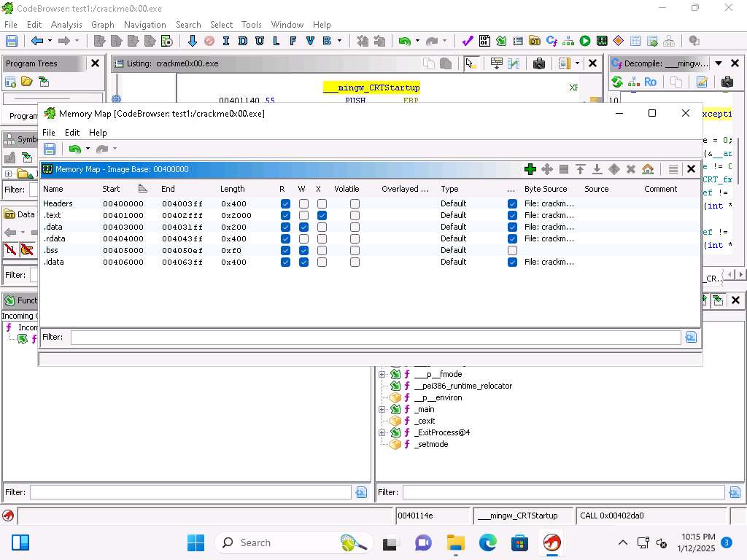Enable write permission for .text block
This screenshot has height=560, width=747.
point(303,215)
